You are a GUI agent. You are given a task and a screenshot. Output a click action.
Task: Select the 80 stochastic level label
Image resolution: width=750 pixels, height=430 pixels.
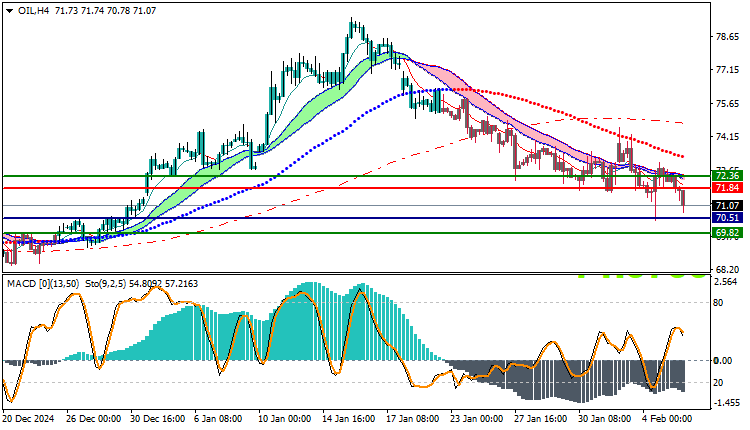coord(718,303)
